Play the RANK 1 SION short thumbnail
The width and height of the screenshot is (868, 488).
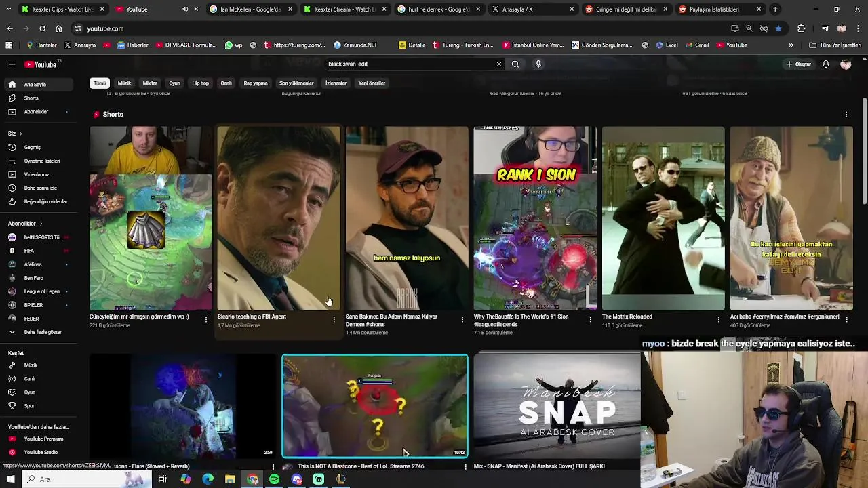[535, 218]
